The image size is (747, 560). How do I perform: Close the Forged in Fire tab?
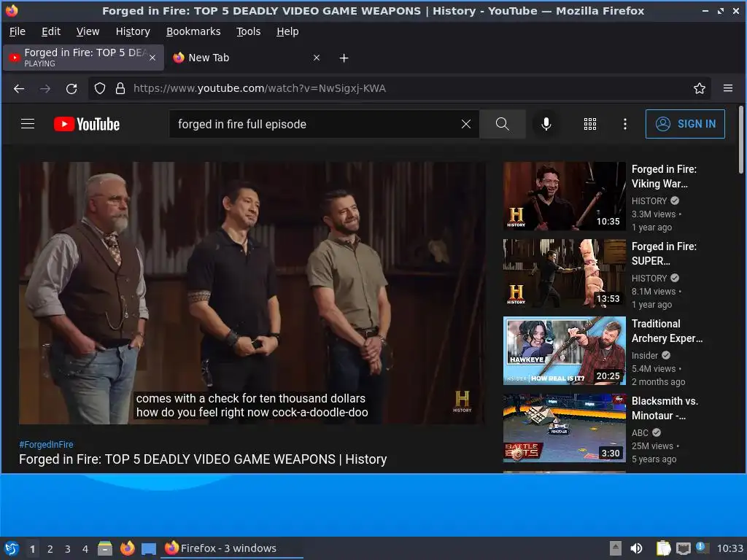152,58
